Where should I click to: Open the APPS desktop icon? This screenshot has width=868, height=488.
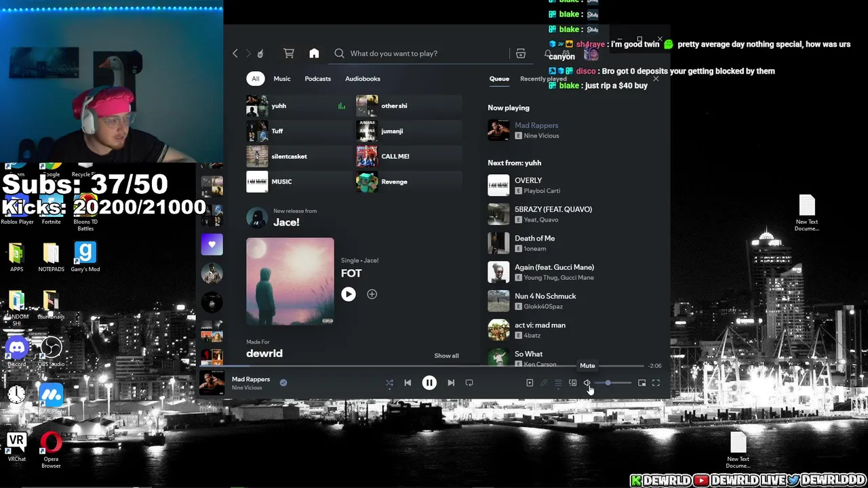16,257
